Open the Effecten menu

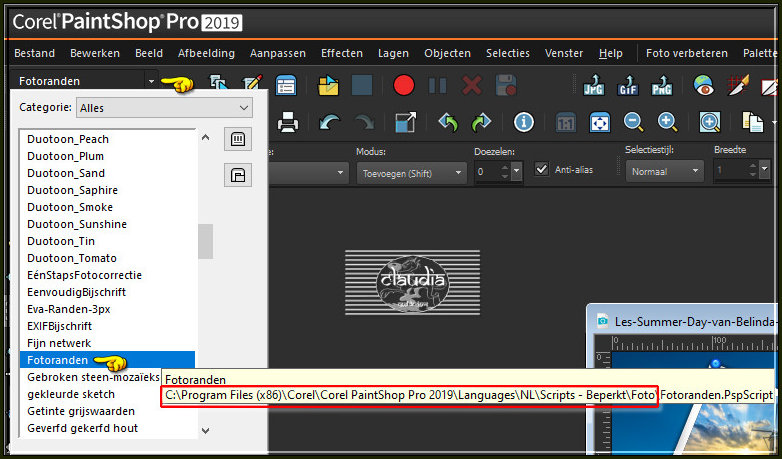tap(342, 53)
